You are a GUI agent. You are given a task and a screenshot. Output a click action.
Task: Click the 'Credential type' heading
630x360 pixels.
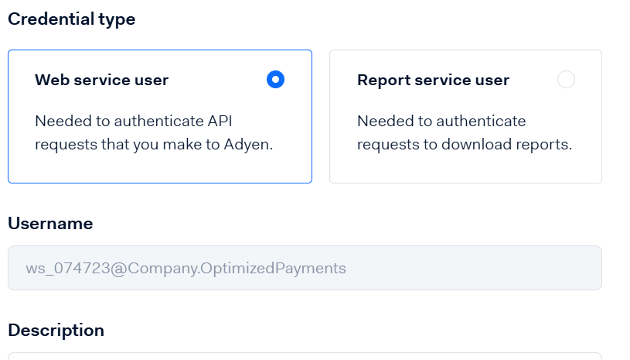pyautogui.click(x=72, y=19)
